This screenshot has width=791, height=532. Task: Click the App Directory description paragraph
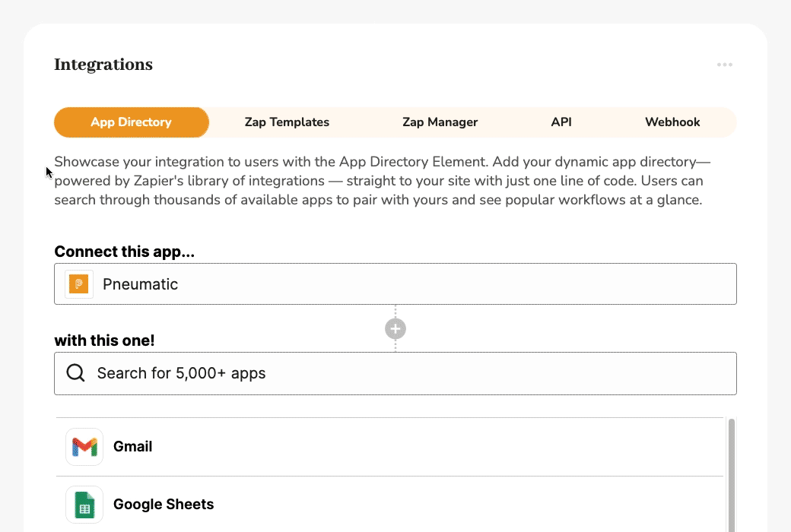tap(383, 181)
